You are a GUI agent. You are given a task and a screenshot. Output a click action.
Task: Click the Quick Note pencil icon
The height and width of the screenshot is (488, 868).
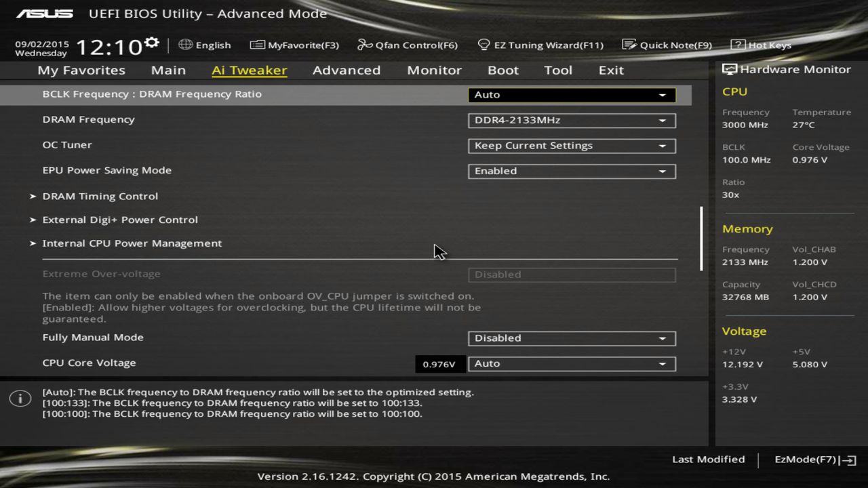[629, 45]
